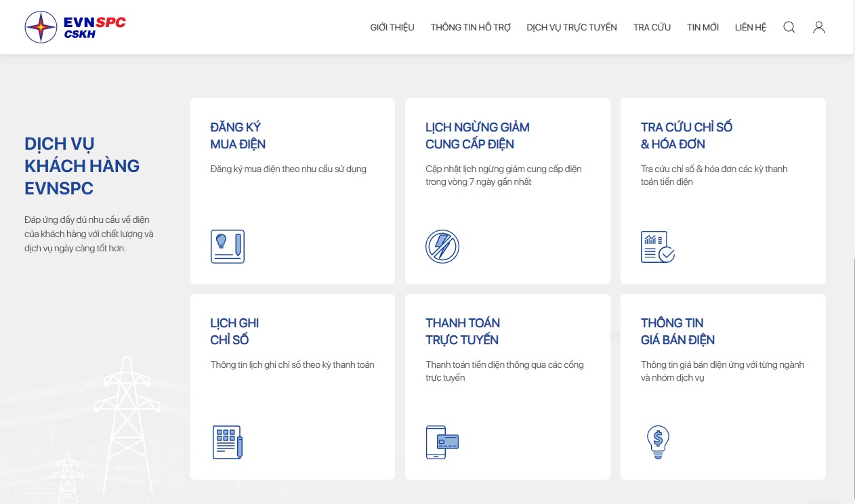Click the dollar lightbulb price icon
Viewport: 855px width, 504px height.
658,442
